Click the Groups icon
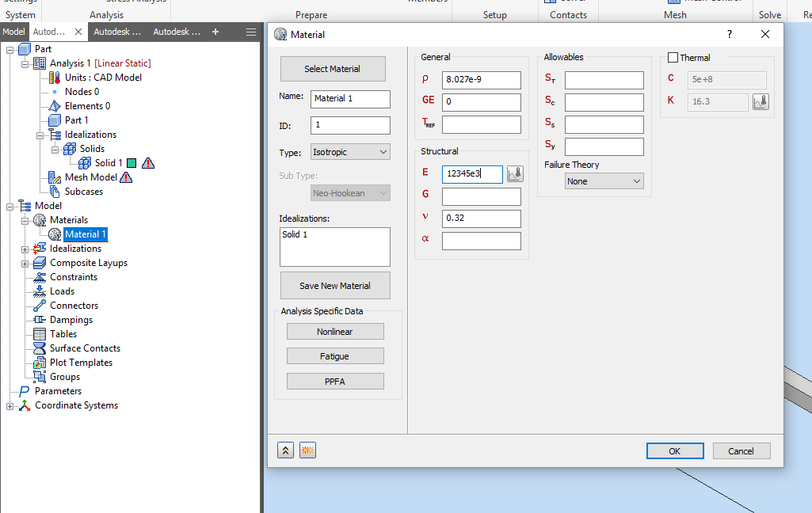812x513 pixels. point(40,377)
